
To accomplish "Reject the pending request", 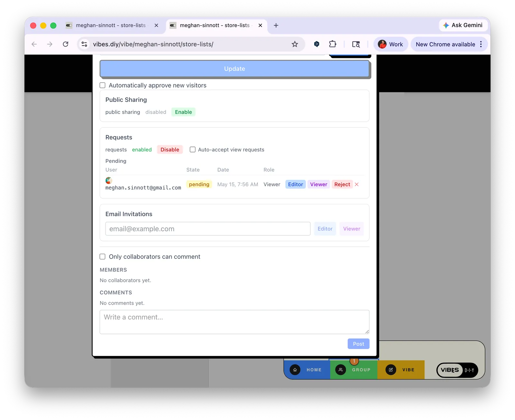I will click(x=342, y=185).
